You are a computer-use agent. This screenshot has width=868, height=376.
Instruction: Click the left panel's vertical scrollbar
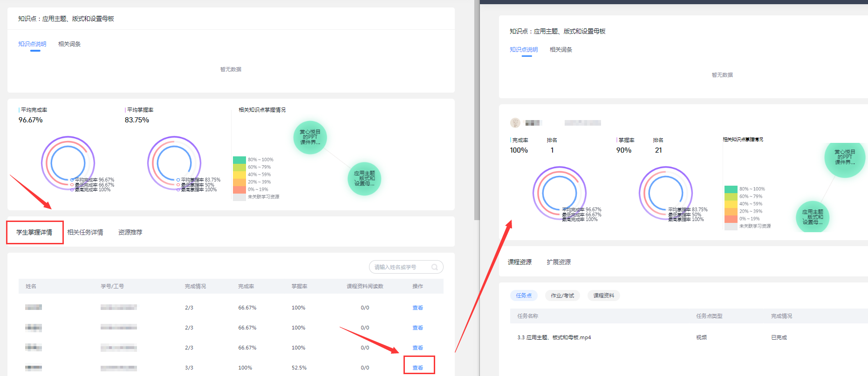pos(477,110)
